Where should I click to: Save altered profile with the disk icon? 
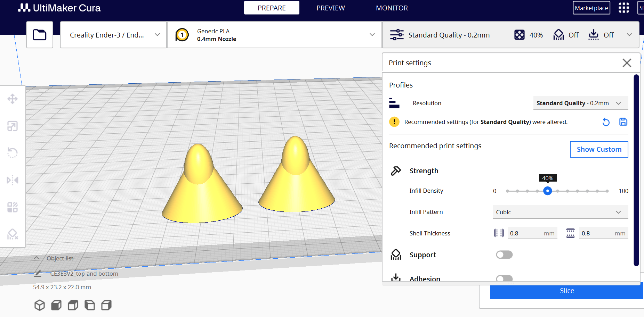pyautogui.click(x=623, y=122)
